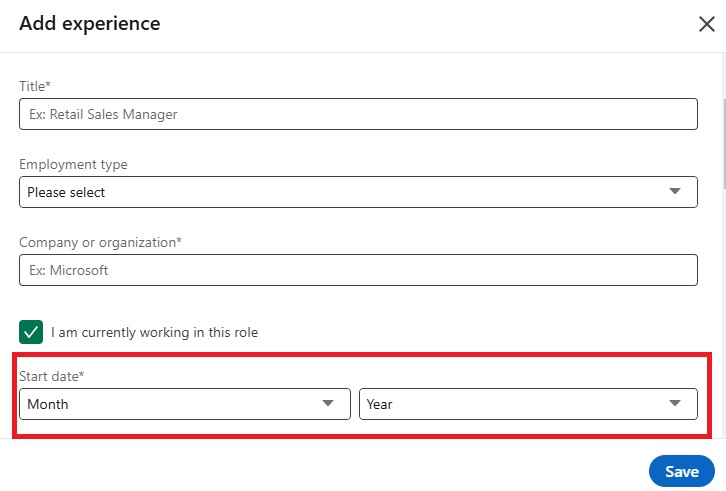Click the 'Add experience' heading

90,24
